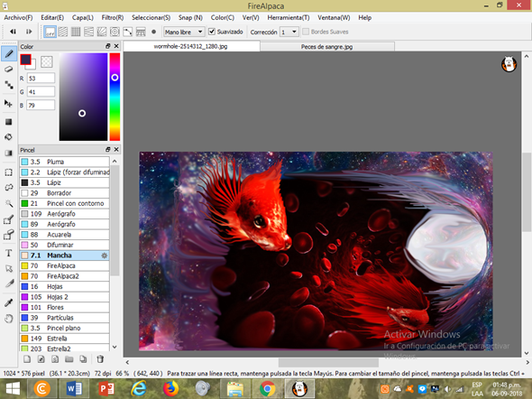Open Mancha brush settings gear
Screen dimensions: 532x399
tap(105, 255)
